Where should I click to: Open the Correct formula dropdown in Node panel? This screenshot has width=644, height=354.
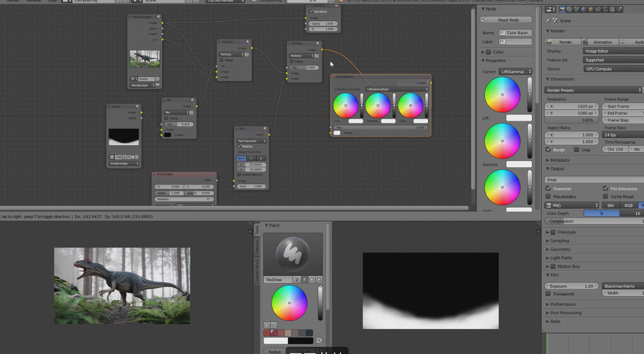[x=515, y=71]
